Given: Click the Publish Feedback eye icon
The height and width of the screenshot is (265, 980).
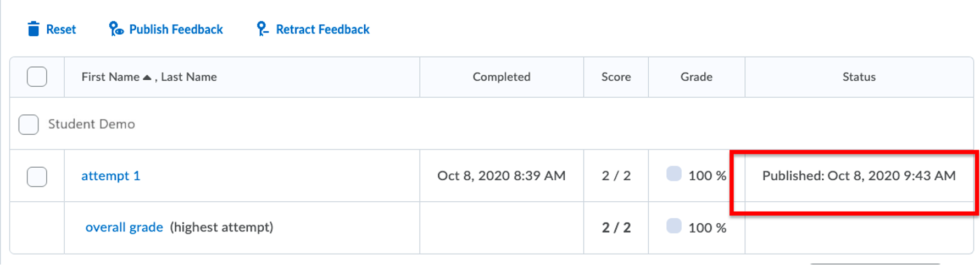Looking at the screenshot, I should pyautogui.click(x=116, y=29).
